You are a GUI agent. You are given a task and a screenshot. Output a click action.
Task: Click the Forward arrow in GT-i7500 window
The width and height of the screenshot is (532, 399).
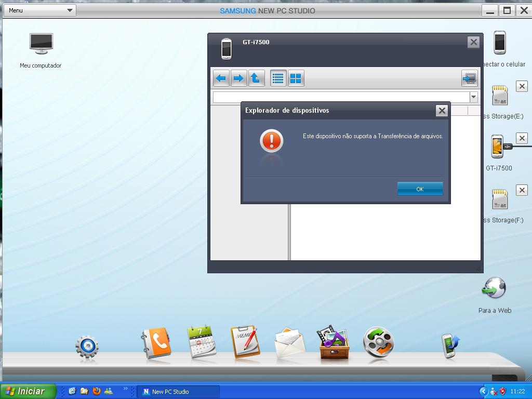point(239,78)
